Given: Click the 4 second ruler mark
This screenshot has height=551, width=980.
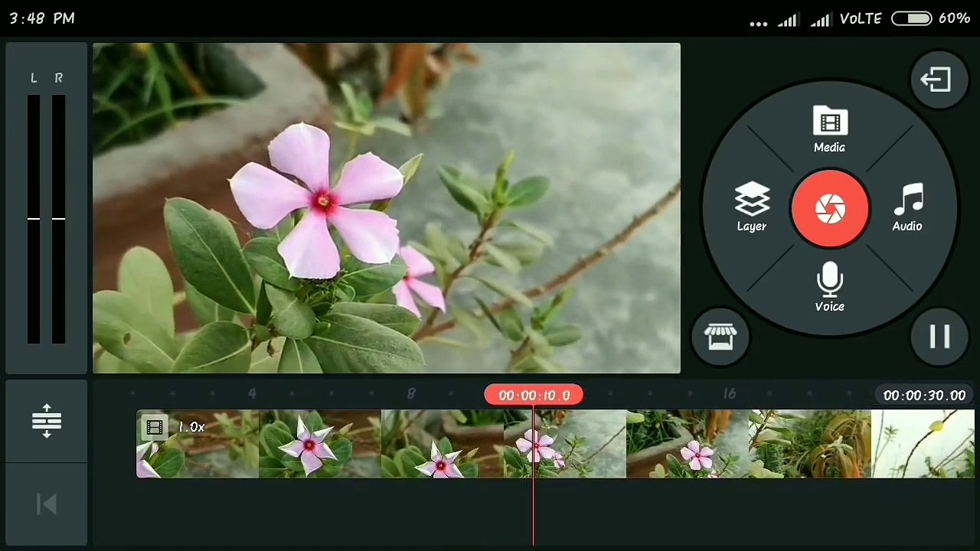Looking at the screenshot, I should click(x=252, y=394).
